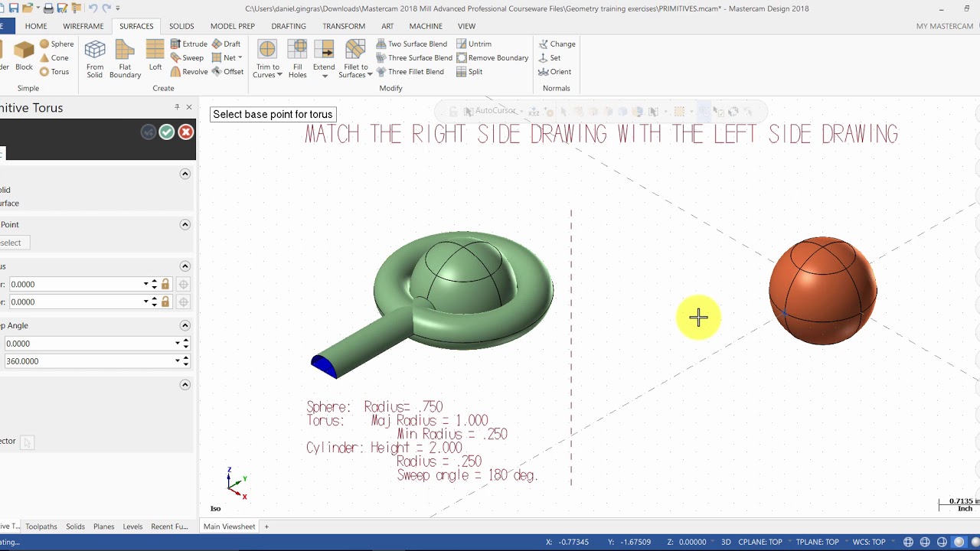Click the Orient normals tool
The width and height of the screenshot is (980, 551).
pos(555,71)
